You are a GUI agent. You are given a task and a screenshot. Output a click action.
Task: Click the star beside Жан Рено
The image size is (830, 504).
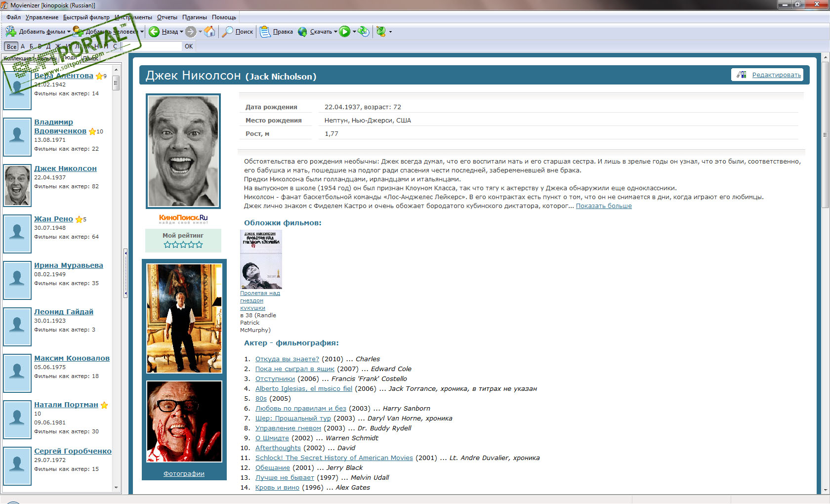point(79,219)
